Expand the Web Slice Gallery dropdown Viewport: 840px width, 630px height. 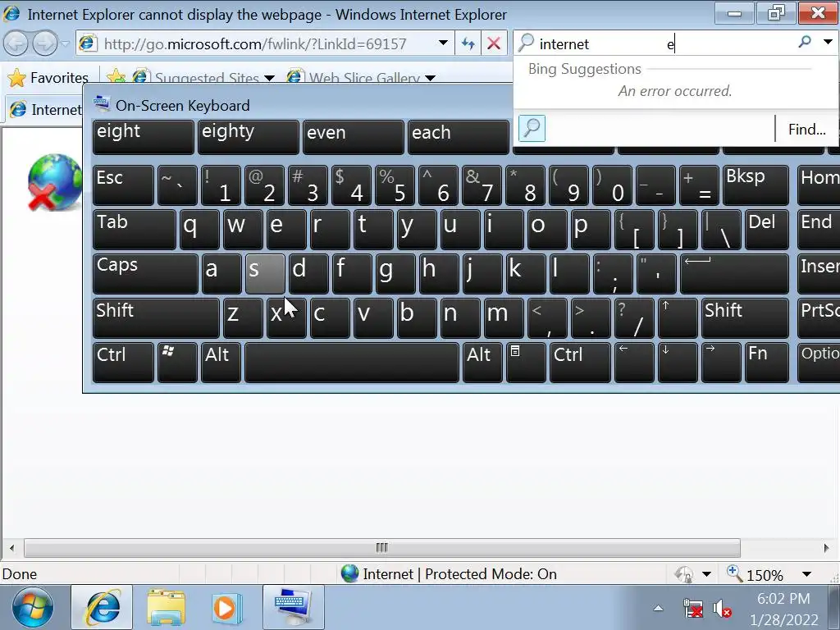tap(430, 78)
